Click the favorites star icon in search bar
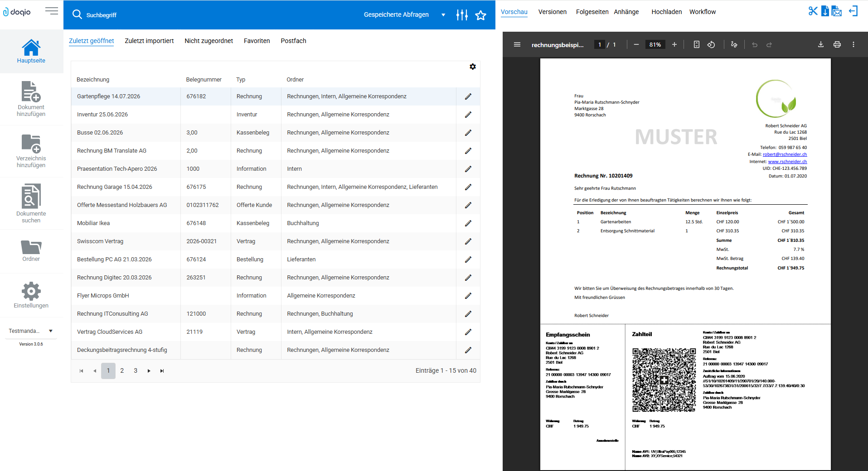 click(480, 15)
